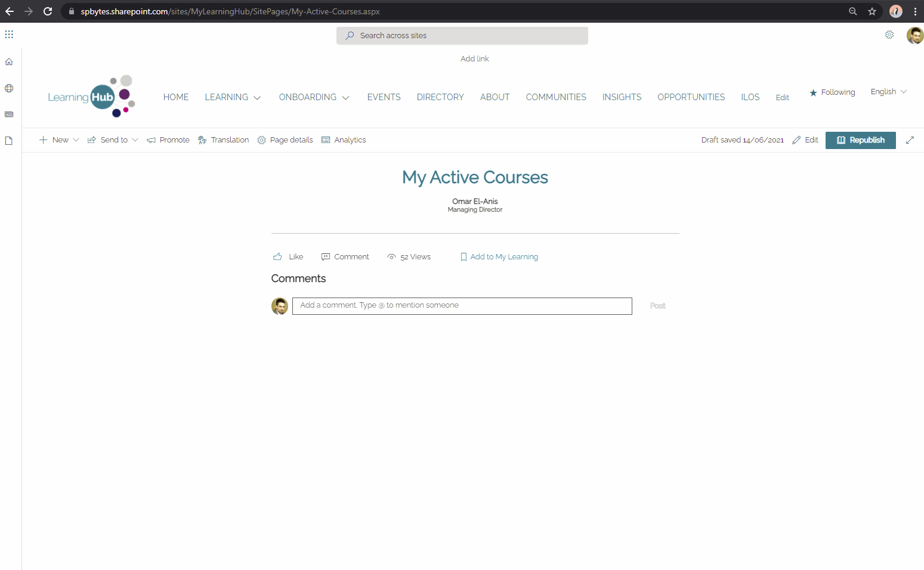This screenshot has height=570, width=924.
Task: Click the SharePoint home icon in sidebar
Action: (9, 62)
